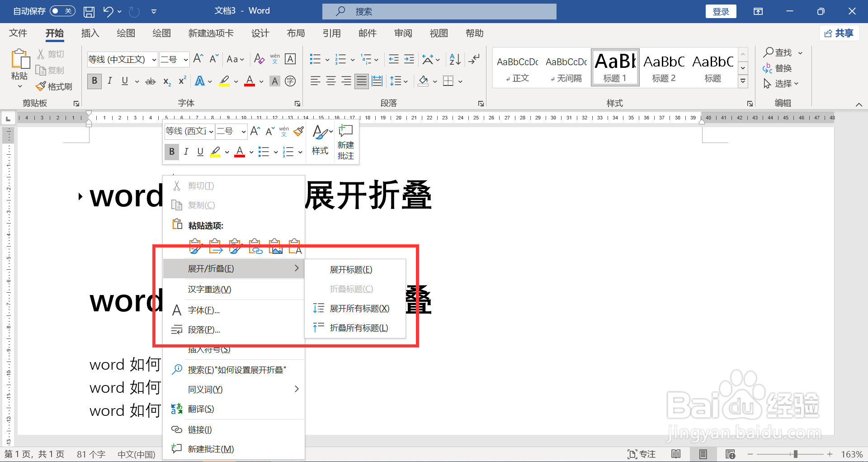Viewport: 868px width, 462px height.
Task: Open the ribbon font size dropdown
Action: click(x=185, y=59)
